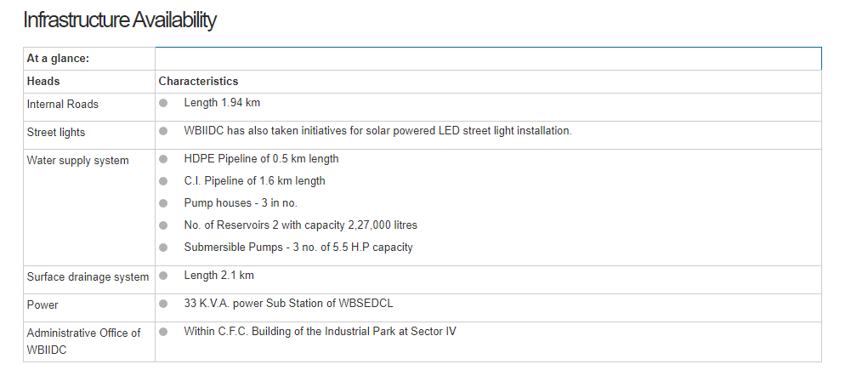868x370 pixels.
Task: Click the bullet next to 33 K.V.A. power
Action: (163, 304)
